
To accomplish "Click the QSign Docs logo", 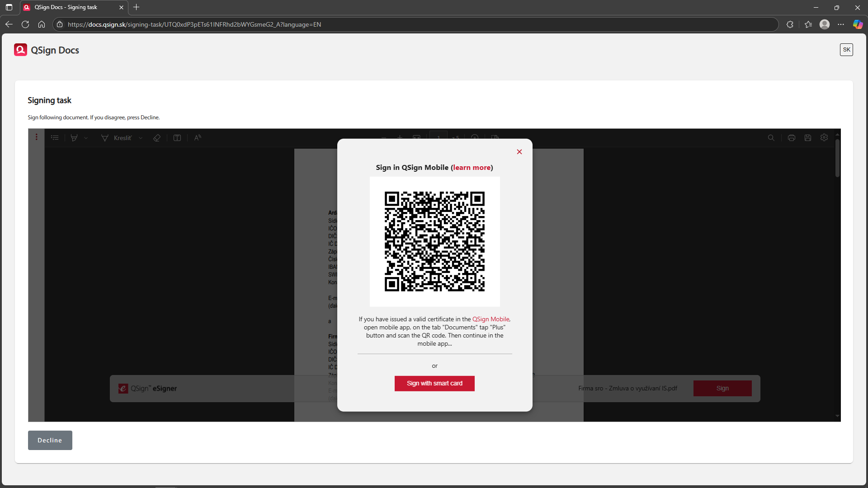I will pos(47,50).
